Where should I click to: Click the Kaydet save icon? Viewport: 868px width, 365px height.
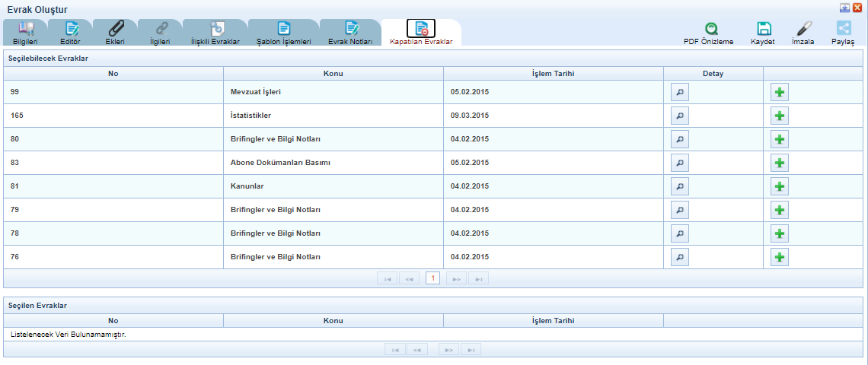[763, 29]
